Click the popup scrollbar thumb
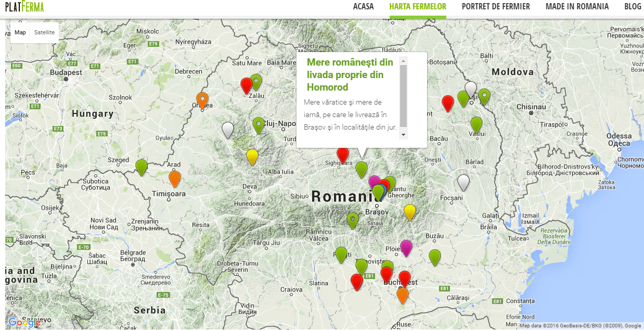 point(403,96)
